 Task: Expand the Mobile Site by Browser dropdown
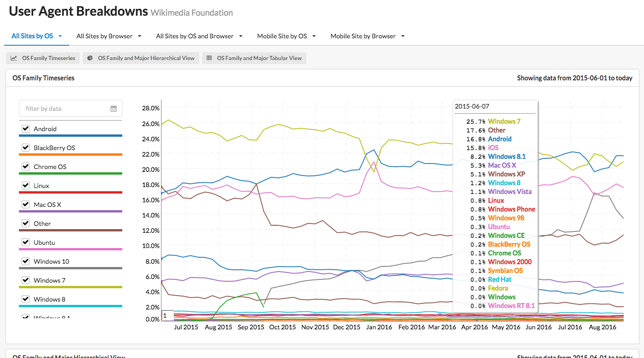coord(403,36)
